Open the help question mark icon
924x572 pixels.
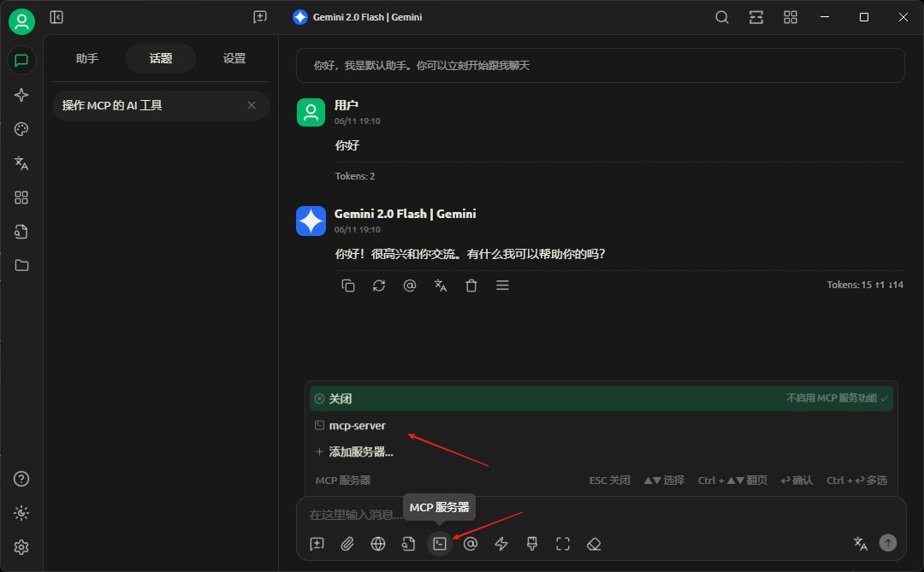click(x=21, y=479)
